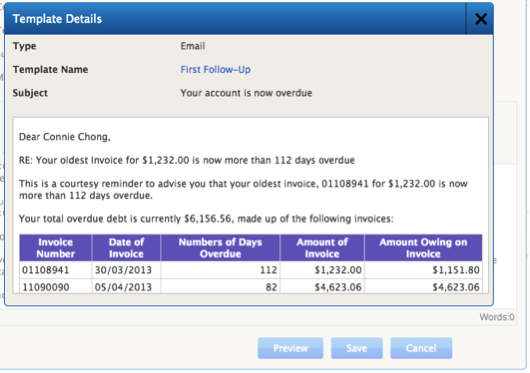Click the subject 'Your account is now overdue'

pos(246,93)
